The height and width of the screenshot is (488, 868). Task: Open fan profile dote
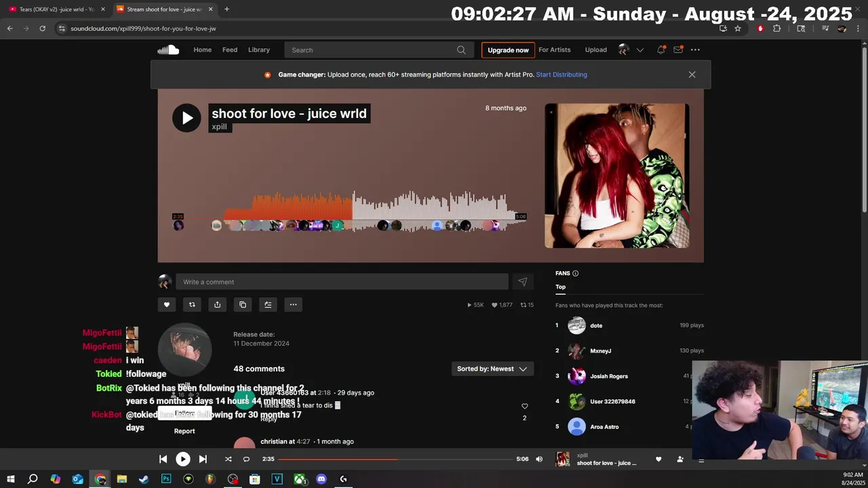point(596,325)
